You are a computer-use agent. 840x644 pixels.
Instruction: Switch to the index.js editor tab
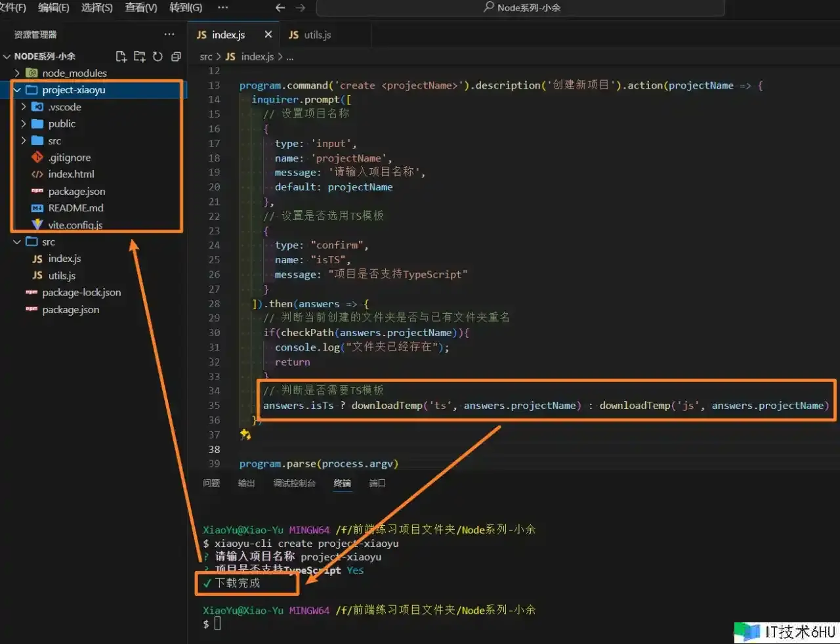227,35
